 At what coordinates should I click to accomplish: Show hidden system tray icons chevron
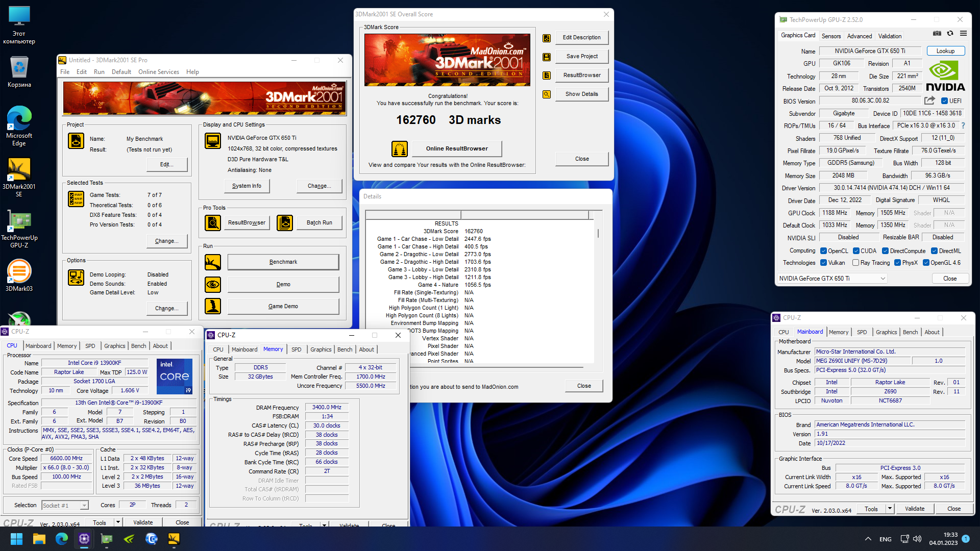(868, 539)
